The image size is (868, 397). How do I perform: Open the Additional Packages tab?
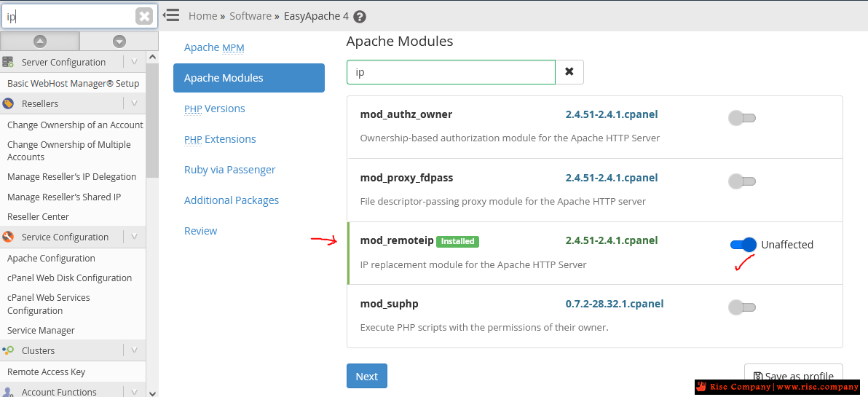(232, 200)
